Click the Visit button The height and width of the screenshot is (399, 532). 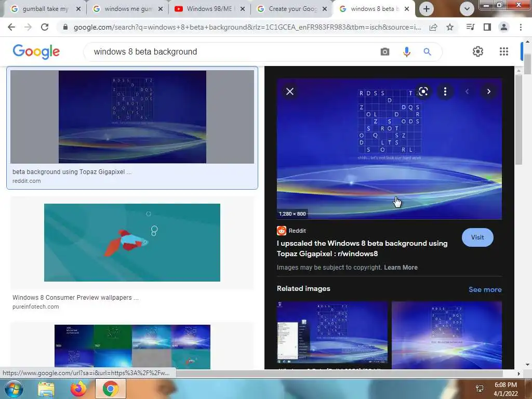(477, 237)
